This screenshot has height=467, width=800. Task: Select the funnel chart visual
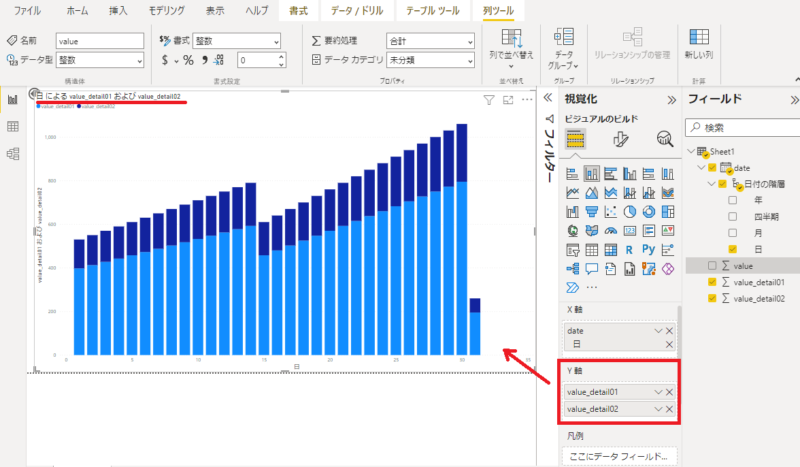click(591, 212)
